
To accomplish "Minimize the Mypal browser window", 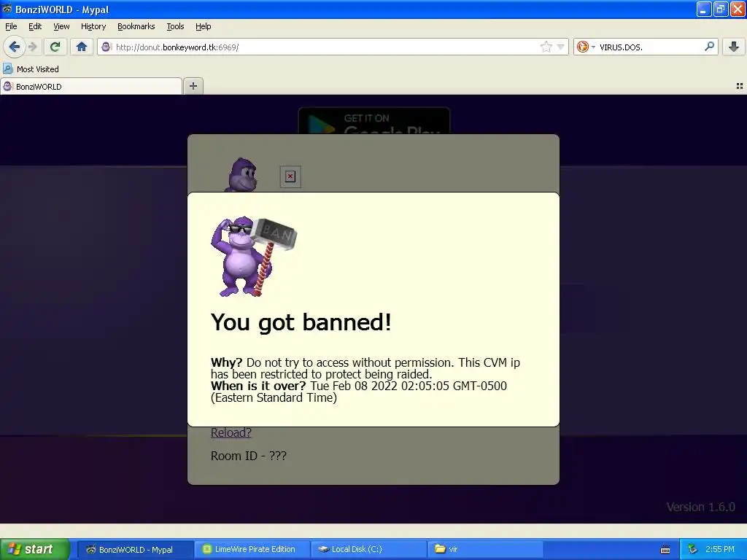I will point(704,9).
